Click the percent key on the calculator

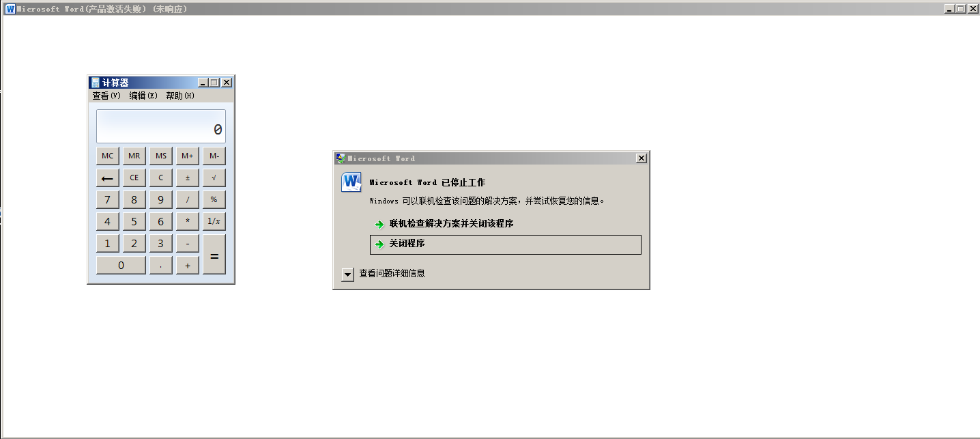click(214, 199)
